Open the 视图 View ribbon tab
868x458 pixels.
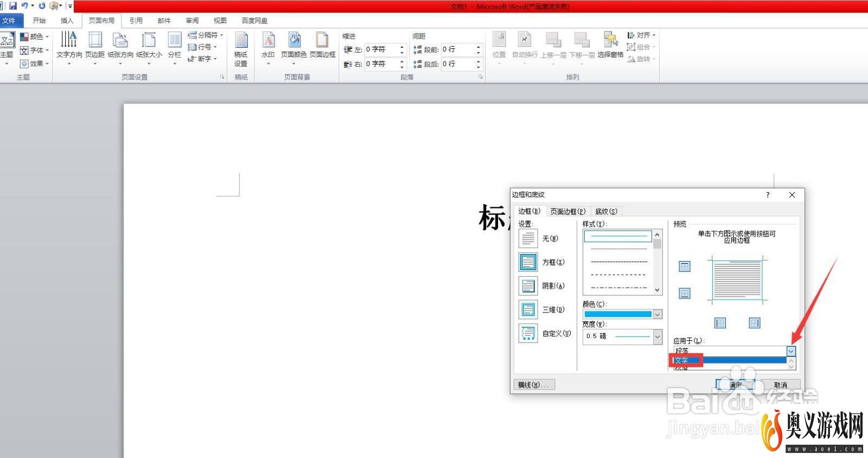coord(220,21)
